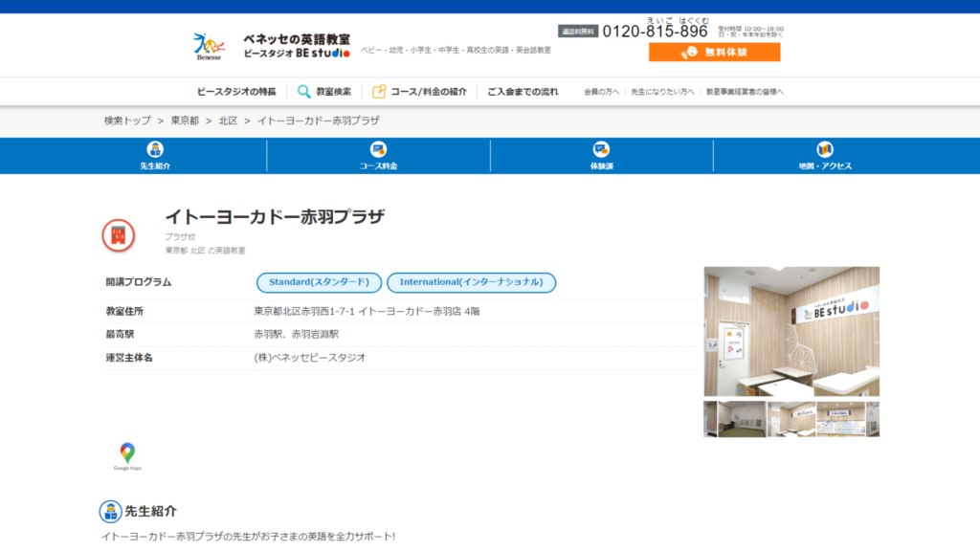Click the red building classroom icon
The height and width of the screenshot is (551, 980).
[118, 235]
